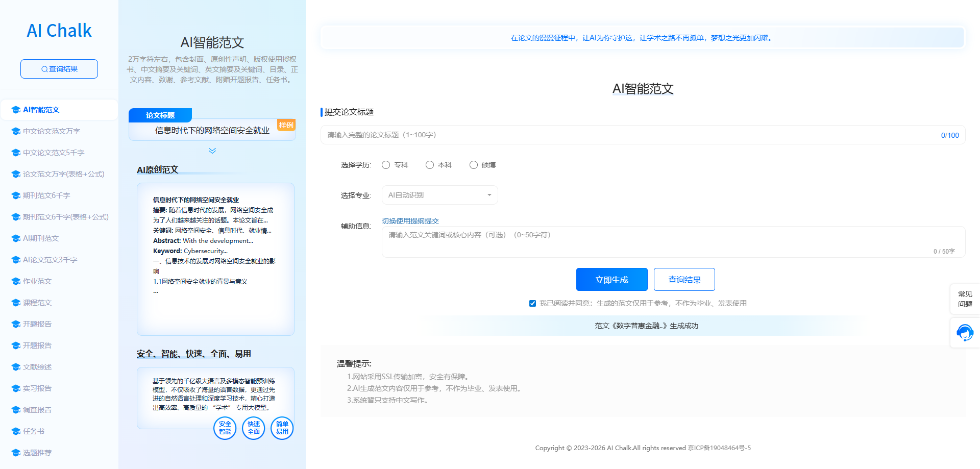Click the 京ICP备19048464号-5 footer link
980x469 pixels.
click(x=719, y=448)
